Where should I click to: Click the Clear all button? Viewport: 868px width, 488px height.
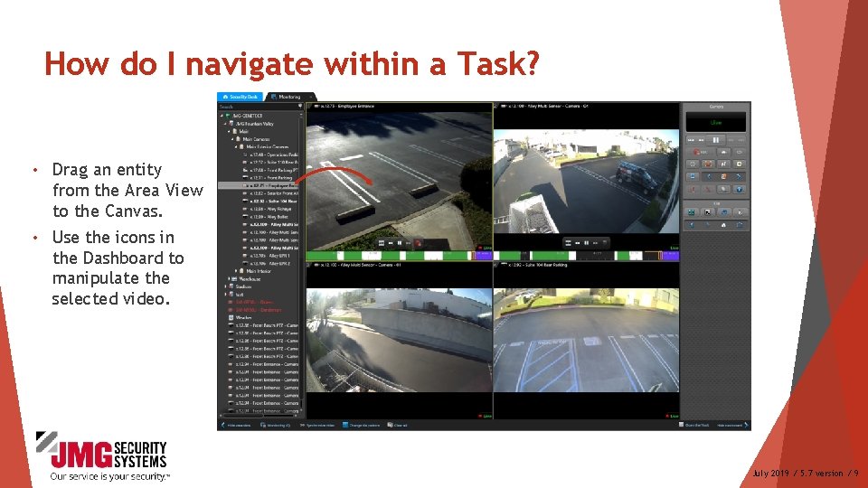[398, 425]
